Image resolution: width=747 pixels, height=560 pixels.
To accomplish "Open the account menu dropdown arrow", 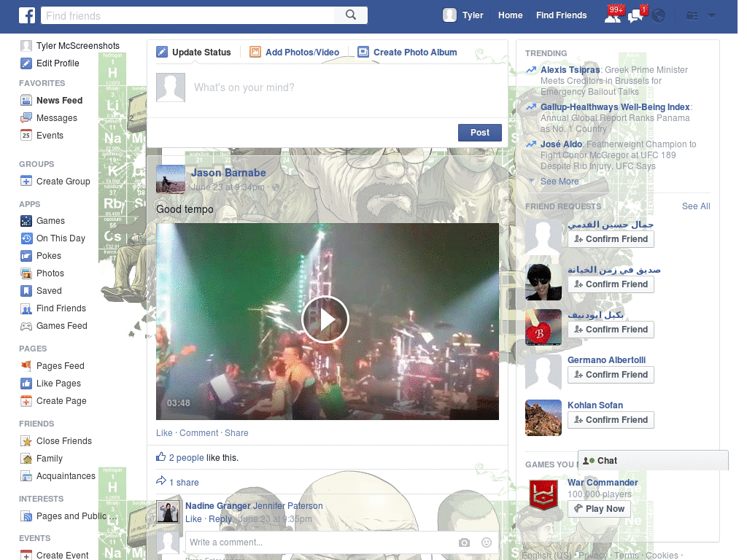I will click(711, 16).
